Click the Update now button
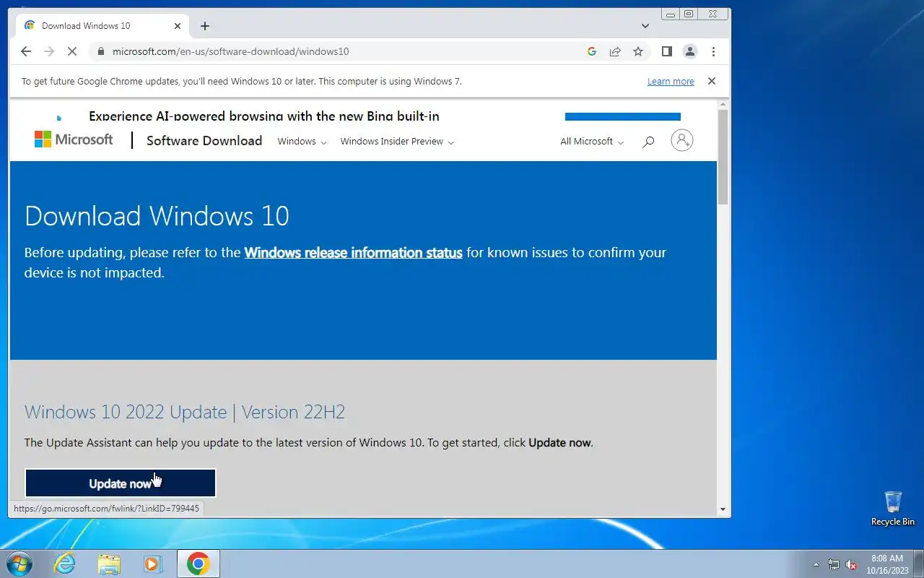The image size is (924, 578). [121, 483]
